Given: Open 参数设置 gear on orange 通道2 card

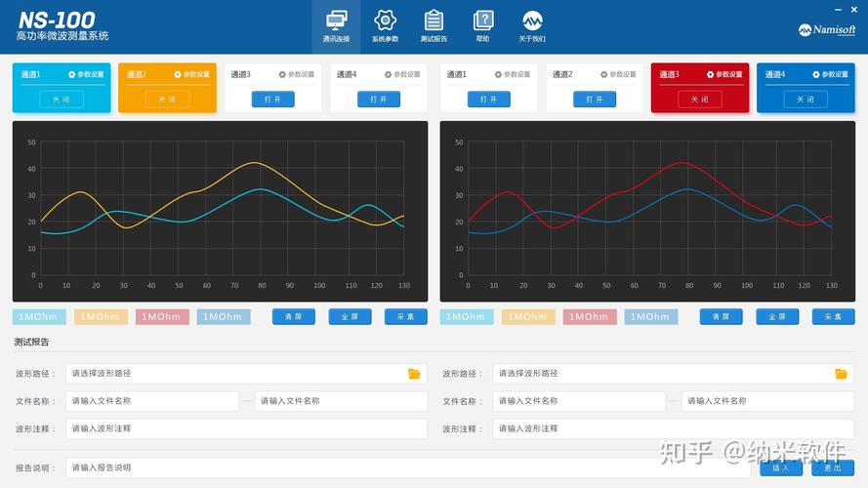Looking at the screenshot, I should (x=191, y=74).
